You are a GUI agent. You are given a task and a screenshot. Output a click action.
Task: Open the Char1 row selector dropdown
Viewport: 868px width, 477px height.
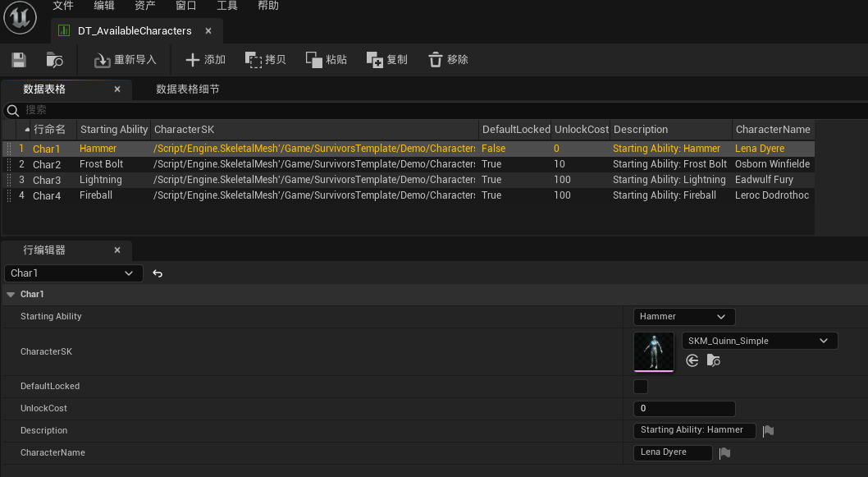[73, 273]
